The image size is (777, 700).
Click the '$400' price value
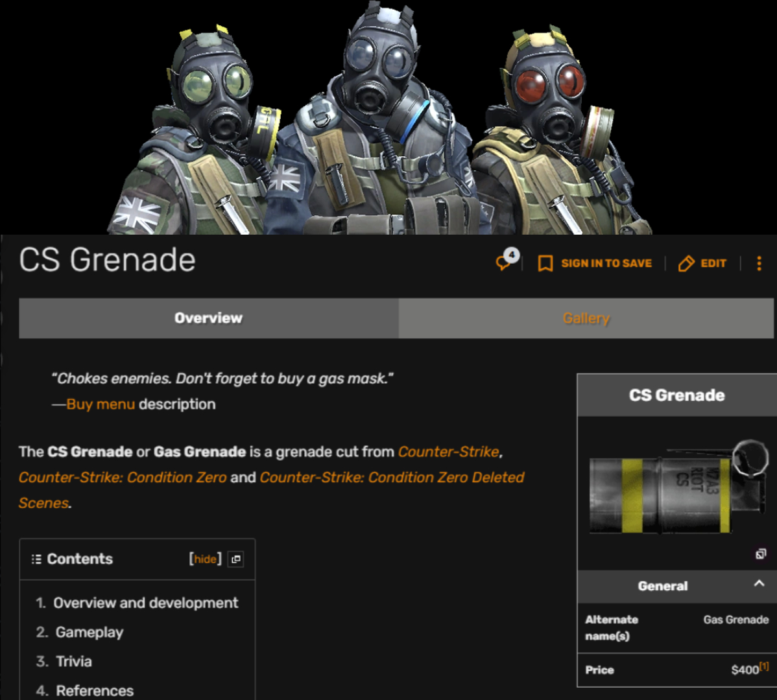coord(745,670)
